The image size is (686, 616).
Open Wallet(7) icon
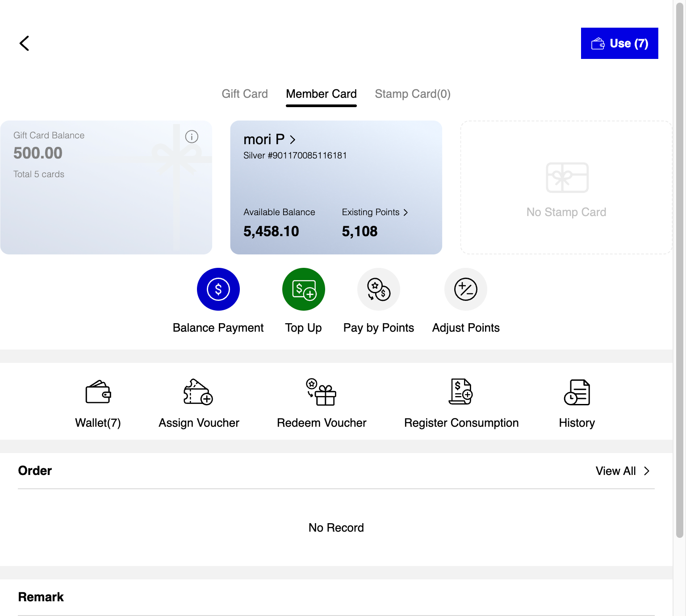click(98, 392)
